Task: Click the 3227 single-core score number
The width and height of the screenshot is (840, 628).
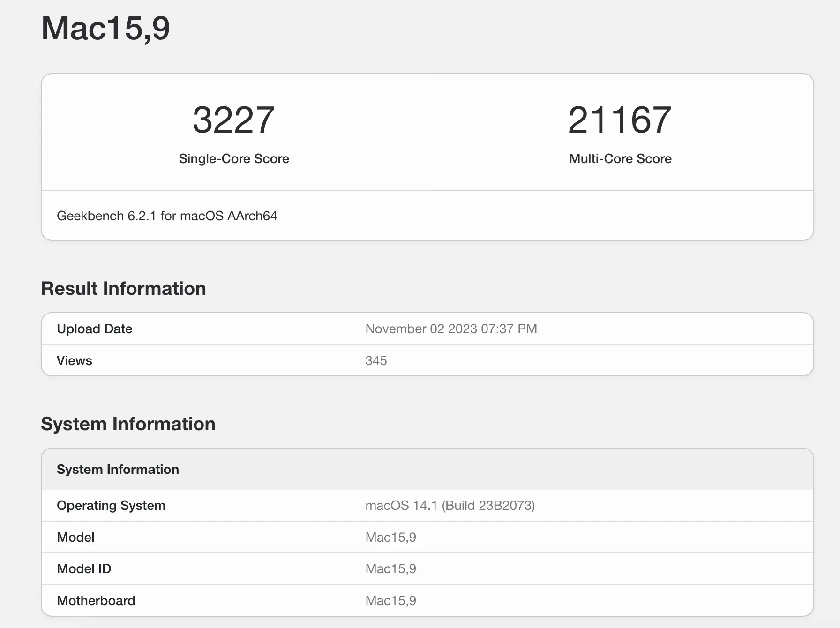Action: 233,120
